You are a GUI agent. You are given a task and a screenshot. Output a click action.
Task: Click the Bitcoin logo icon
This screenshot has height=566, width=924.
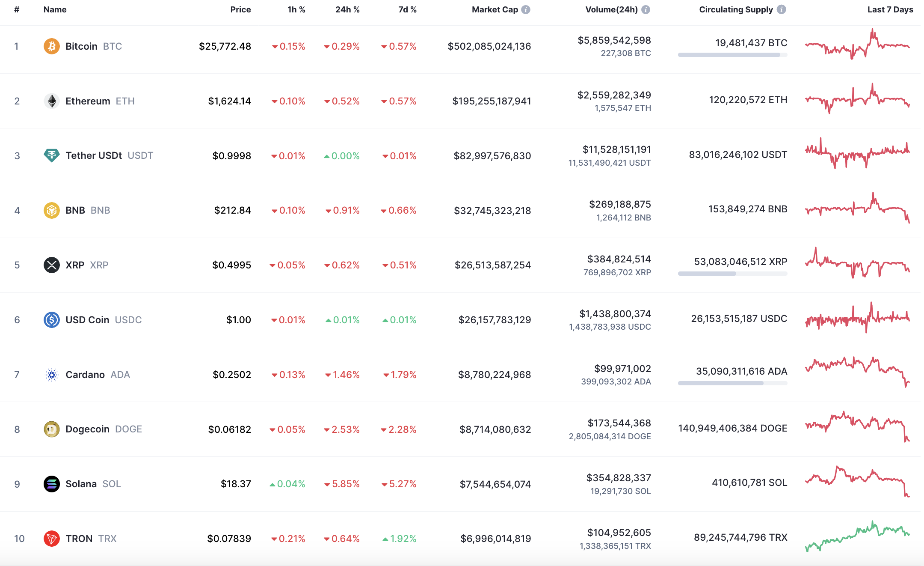pos(52,46)
